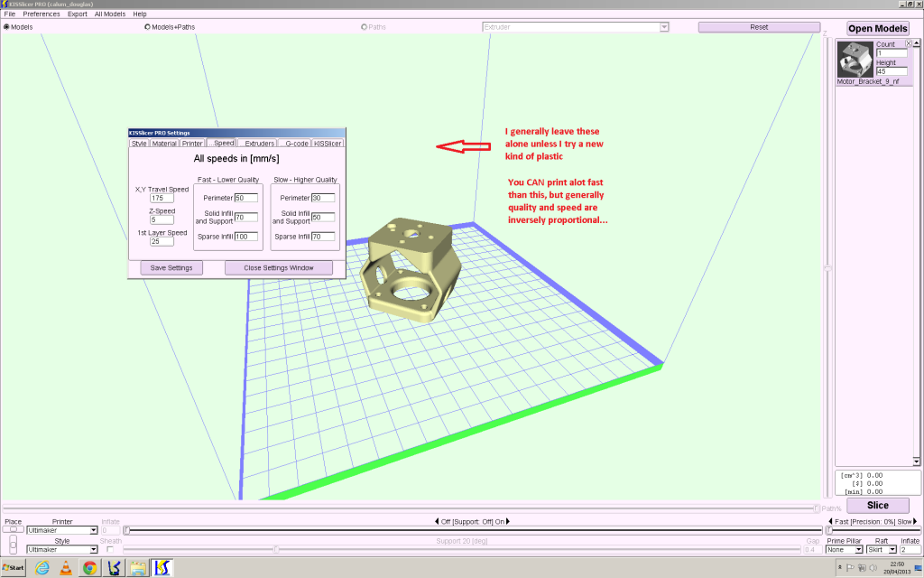
Task: Click the Fast Sparse Infill speed field
Action: (245, 237)
